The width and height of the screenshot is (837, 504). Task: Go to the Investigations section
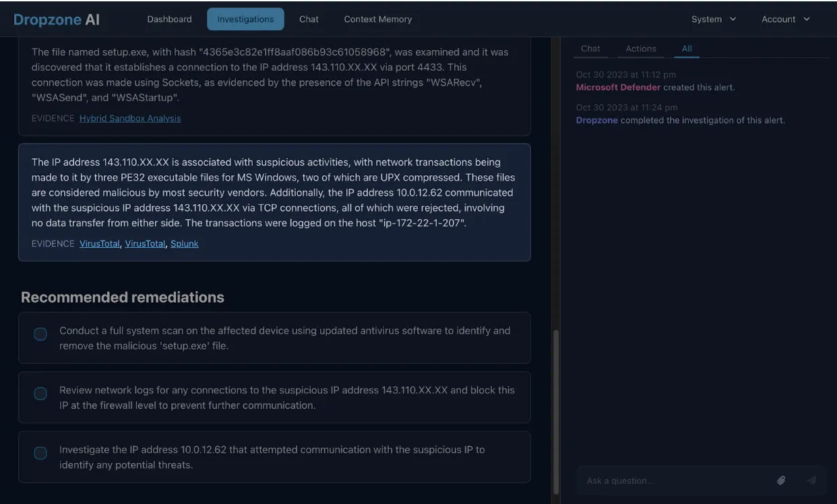click(245, 18)
